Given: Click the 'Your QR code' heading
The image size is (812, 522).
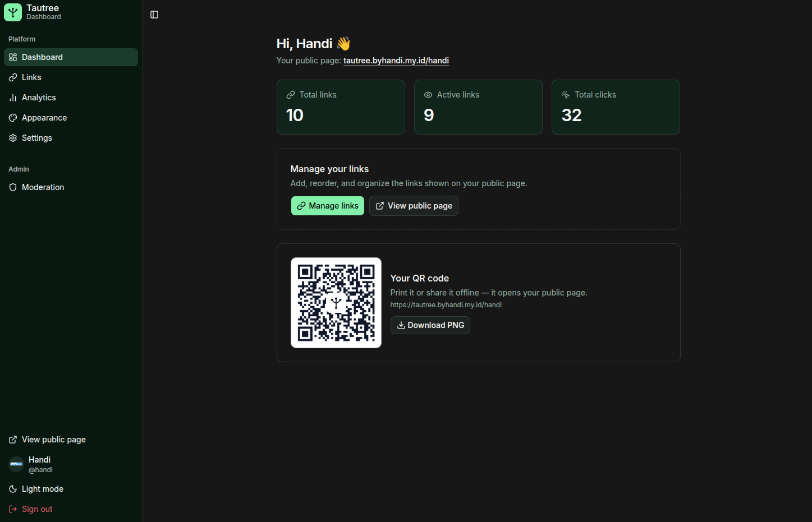Looking at the screenshot, I should 420,278.
